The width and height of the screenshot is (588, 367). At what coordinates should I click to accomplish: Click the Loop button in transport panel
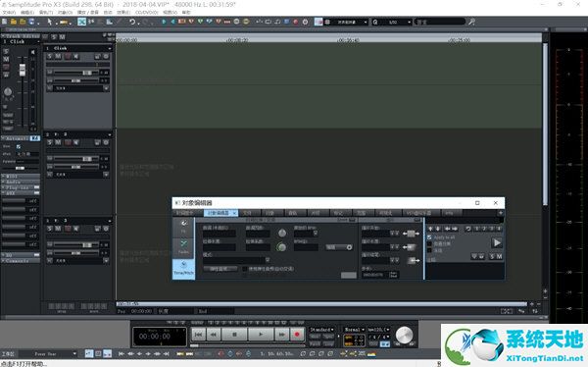click(328, 343)
